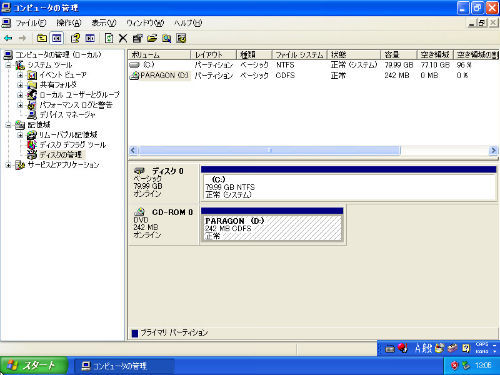
Task: Open the 操作(A) menu
Action: (x=69, y=23)
